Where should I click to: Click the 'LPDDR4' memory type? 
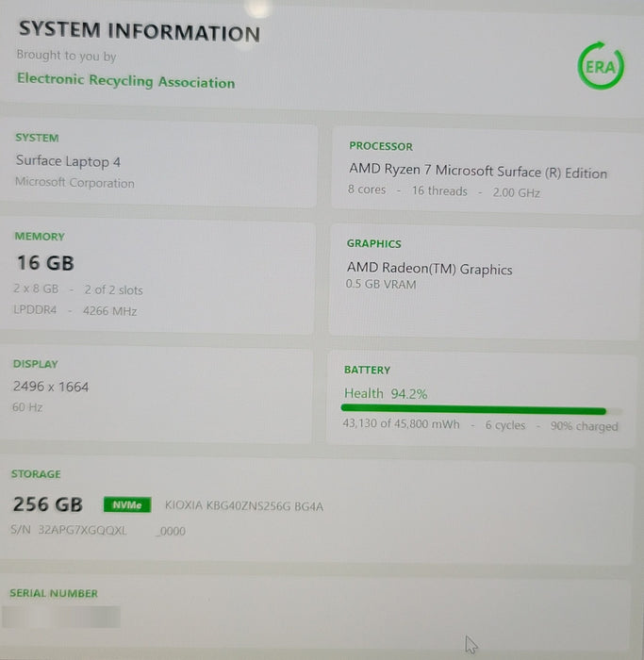pyautogui.click(x=35, y=309)
